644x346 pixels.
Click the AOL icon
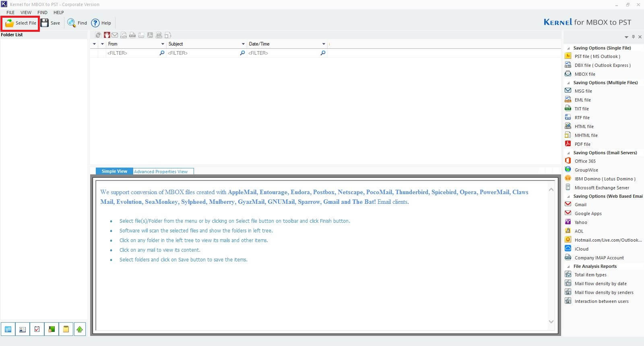pyautogui.click(x=568, y=231)
